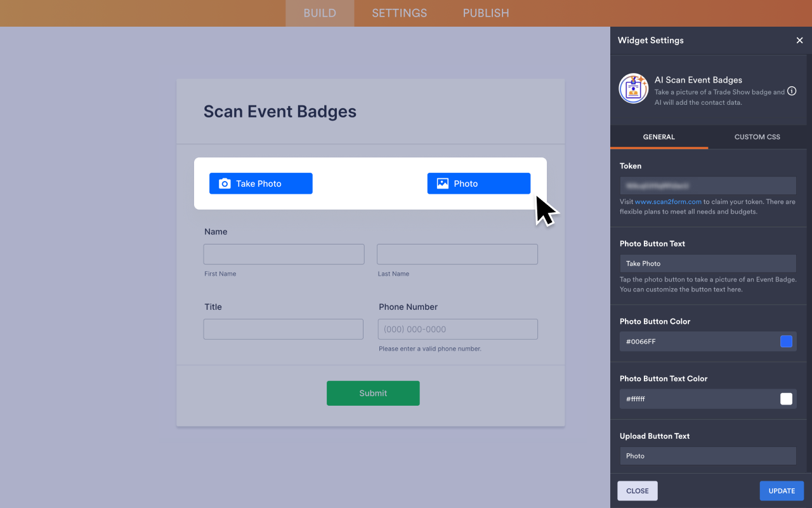Go to the Publish tab
Viewport: 812px width, 508px height.
(485, 13)
